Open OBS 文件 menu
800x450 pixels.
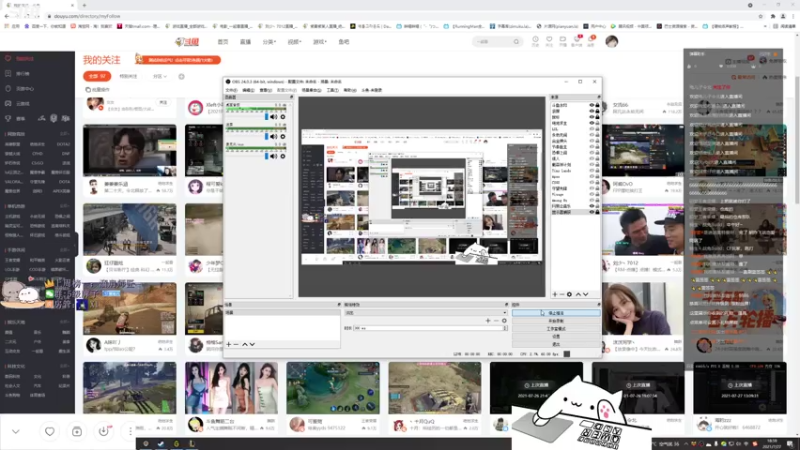tap(231, 90)
